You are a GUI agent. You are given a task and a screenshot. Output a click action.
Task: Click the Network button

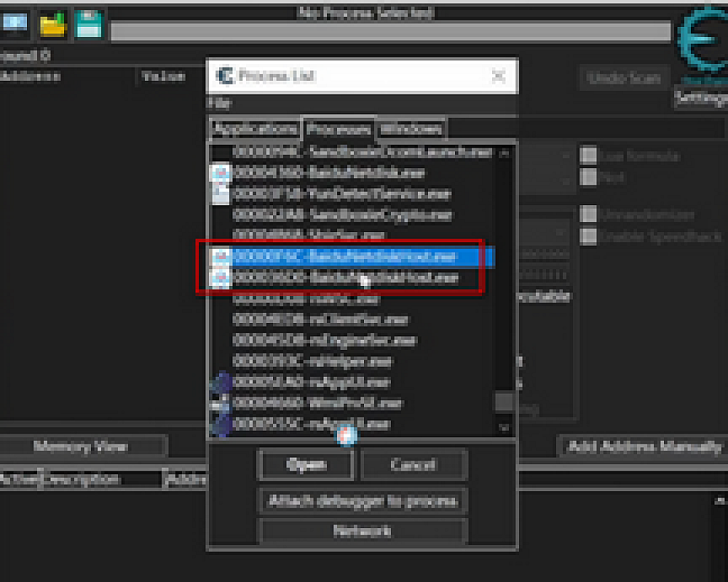pos(363,531)
